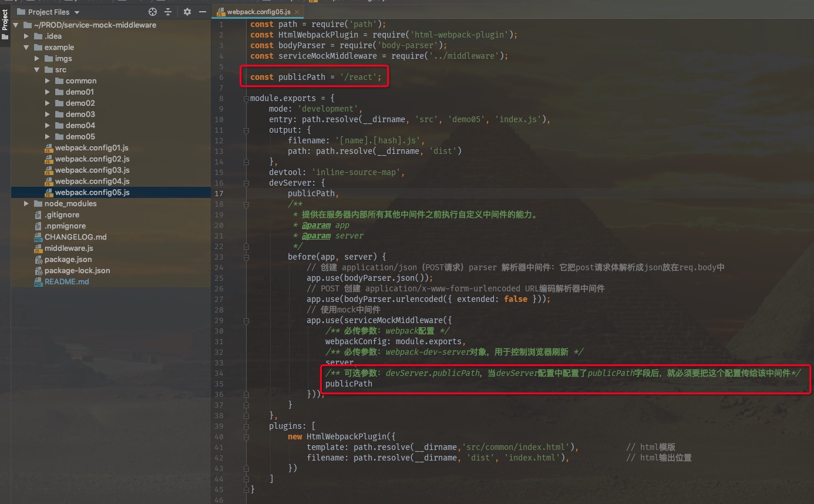Click 'webpackConfig: module.exports' on line 31
Image resolution: width=814 pixels, height=504 pixels.
395,341
